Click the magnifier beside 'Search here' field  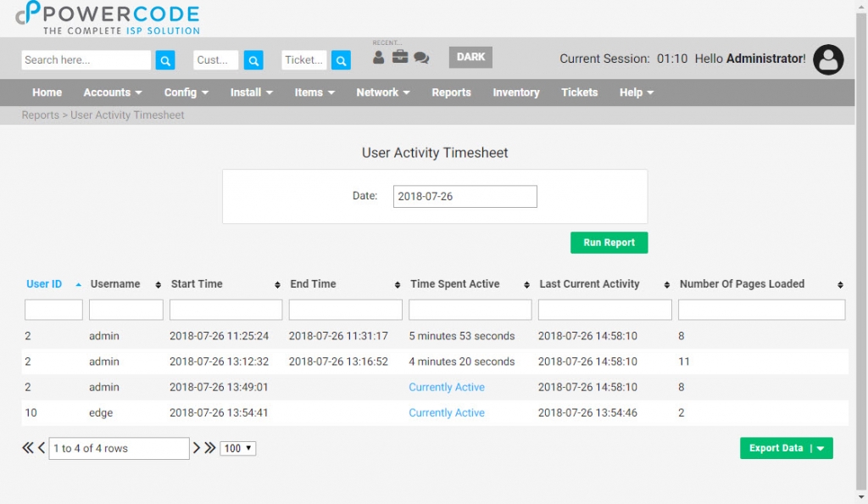coord(164,60)
